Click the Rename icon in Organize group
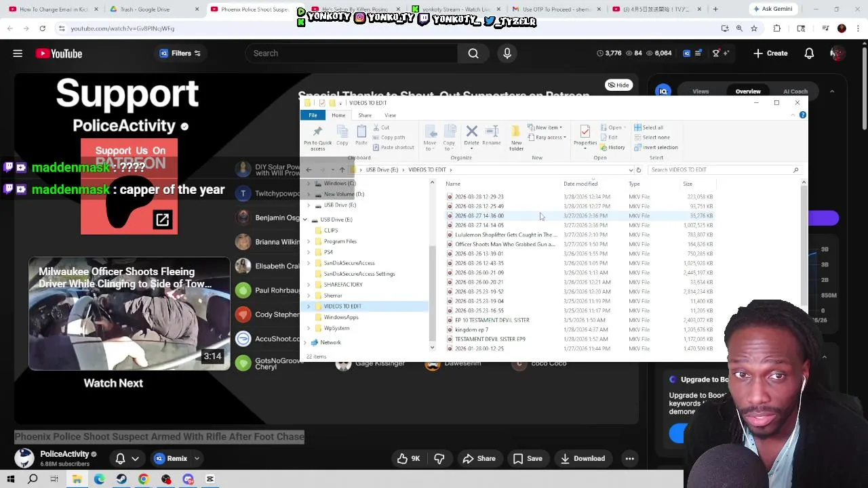This screenshot has height=488, width=868. pyautogui.click(x=492, y=135)
